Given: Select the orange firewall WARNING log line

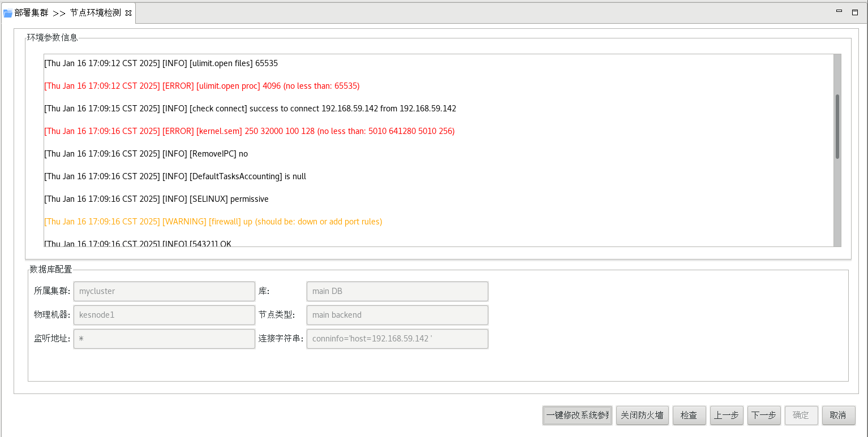Looking at the screenshot, I should coord(213,222).
